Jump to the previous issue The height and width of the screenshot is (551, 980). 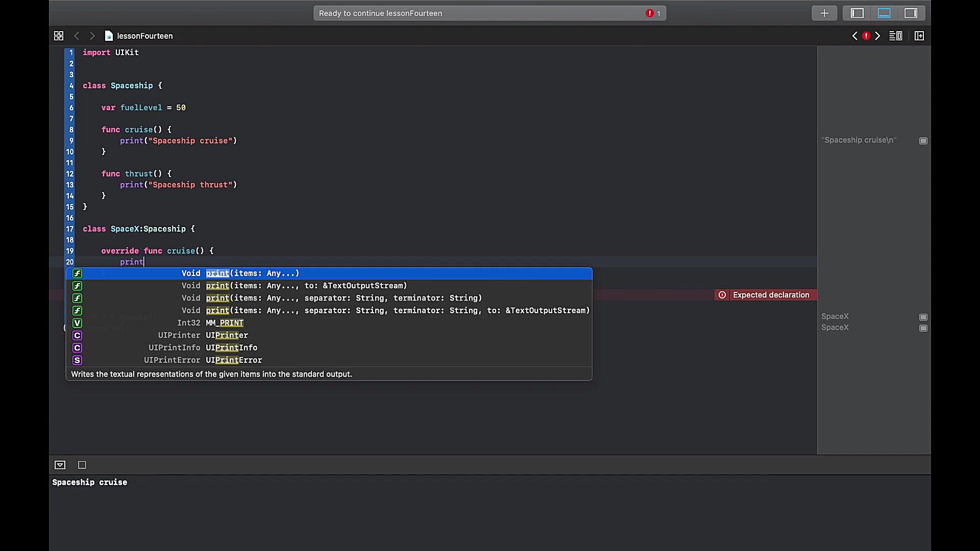(855, 36)
